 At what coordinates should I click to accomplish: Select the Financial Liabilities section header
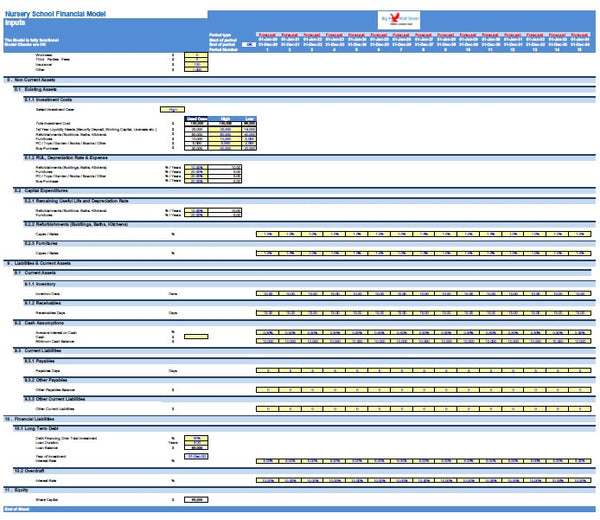[38, 419]
